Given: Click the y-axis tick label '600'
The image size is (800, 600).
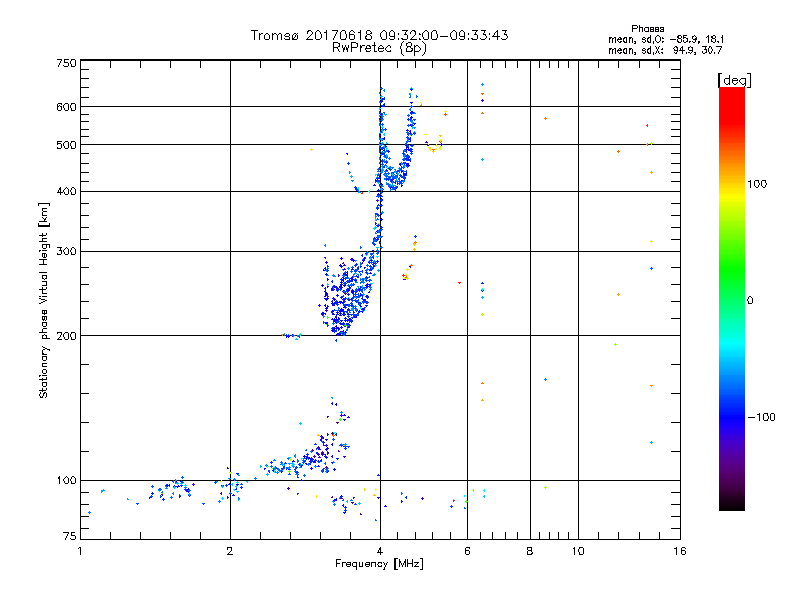Looking at the screenshot, I should pos(66,107).
